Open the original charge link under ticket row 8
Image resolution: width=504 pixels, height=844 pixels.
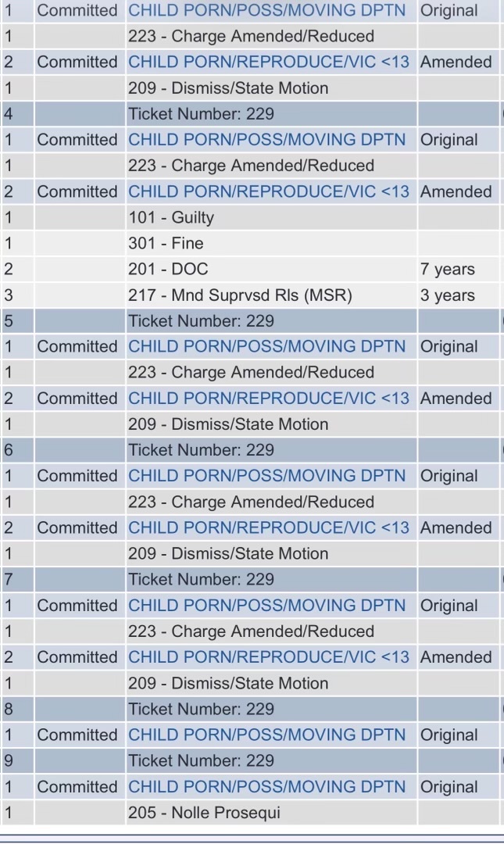tap(267, 735)
